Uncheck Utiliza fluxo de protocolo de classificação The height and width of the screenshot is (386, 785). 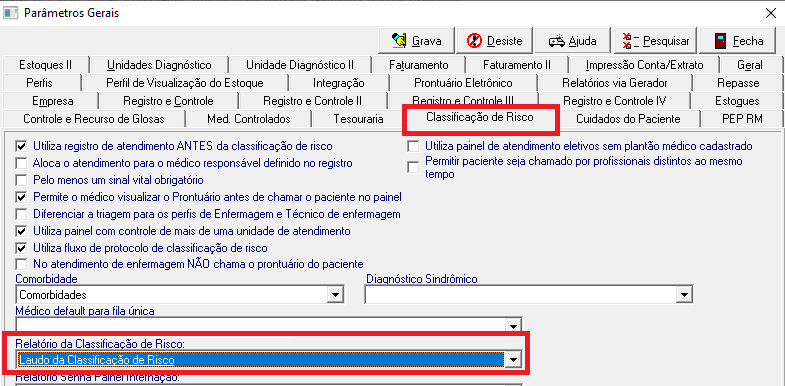point(22,248)
